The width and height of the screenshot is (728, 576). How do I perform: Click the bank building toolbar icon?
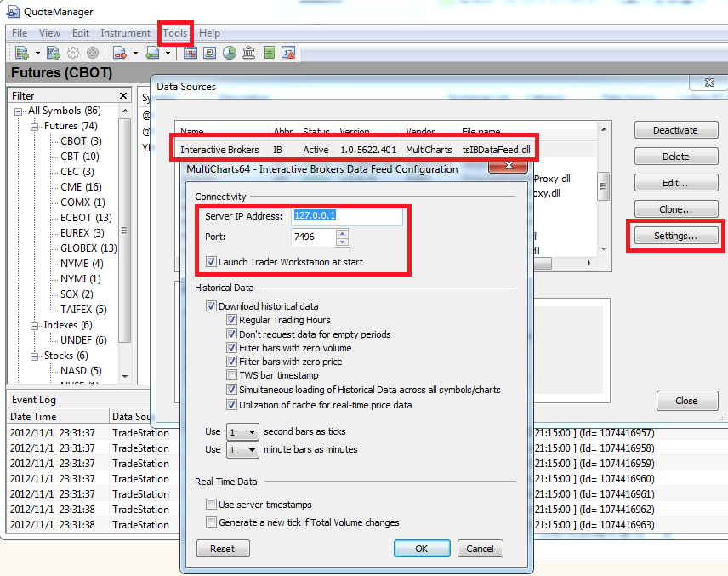tap(249, 53)
